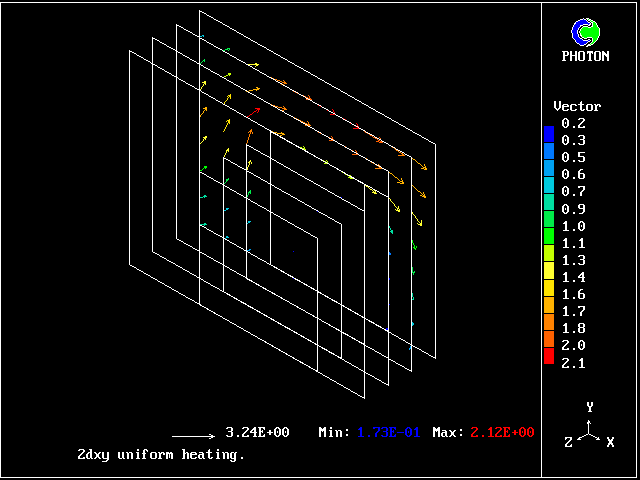This screenshot has width=640, height=480.
Task: Click the dark blue 0.2 legend color block
Action: pyautogui.click(x=548, y=132)
